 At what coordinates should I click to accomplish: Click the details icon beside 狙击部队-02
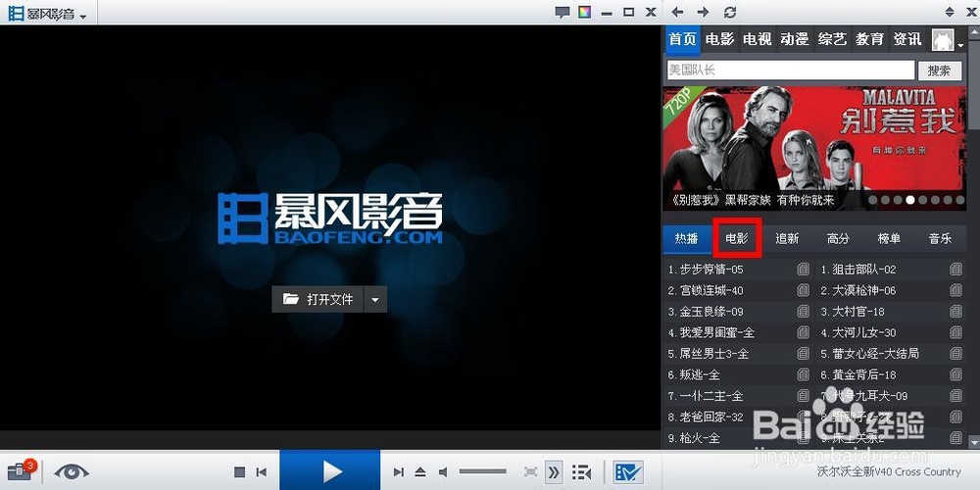point(955,269)
